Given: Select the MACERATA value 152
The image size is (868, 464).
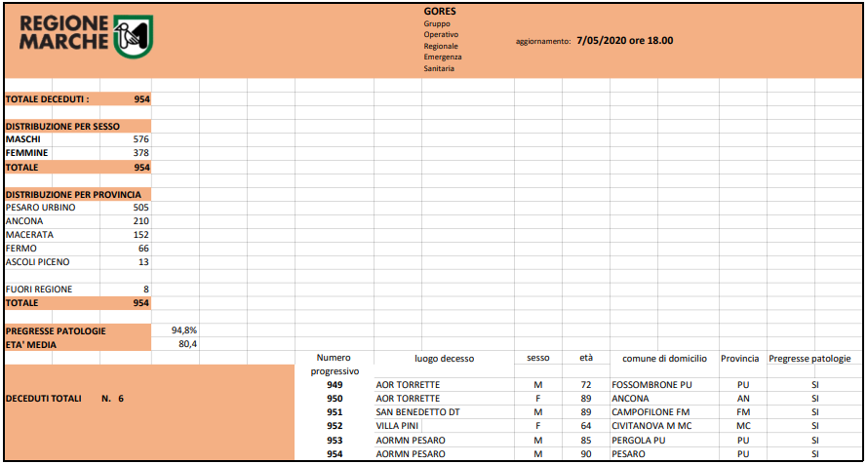Looking at the screenshot, I should pos(141,235).
